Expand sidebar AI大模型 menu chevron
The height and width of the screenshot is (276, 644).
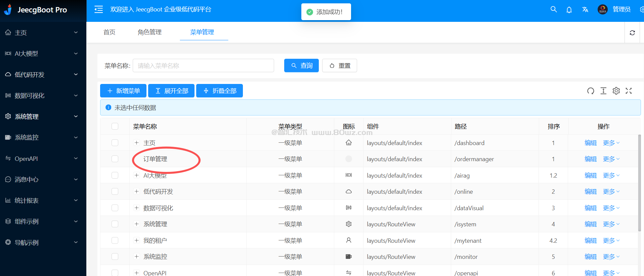[x=76, y=53]
